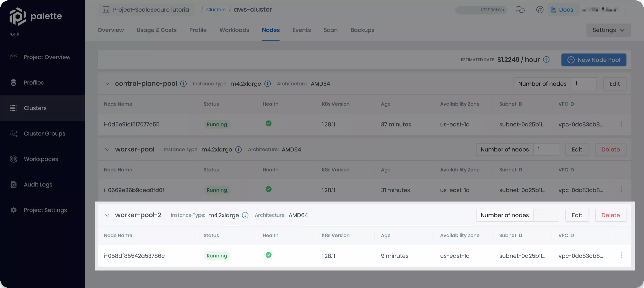Select the Nodes tab
The width and height of the screenshot is (644, 288).
pyautogui.click(x=271, y=30)
